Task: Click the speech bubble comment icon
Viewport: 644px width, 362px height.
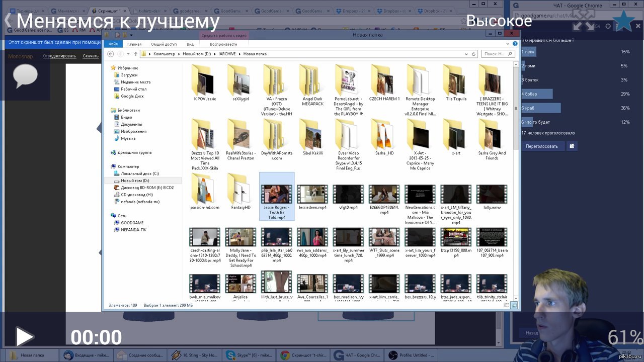Action: click(x=25, y=76)
